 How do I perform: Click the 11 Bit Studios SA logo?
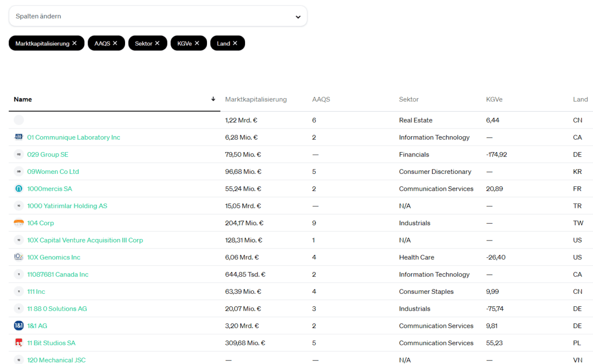click(18, 343)
